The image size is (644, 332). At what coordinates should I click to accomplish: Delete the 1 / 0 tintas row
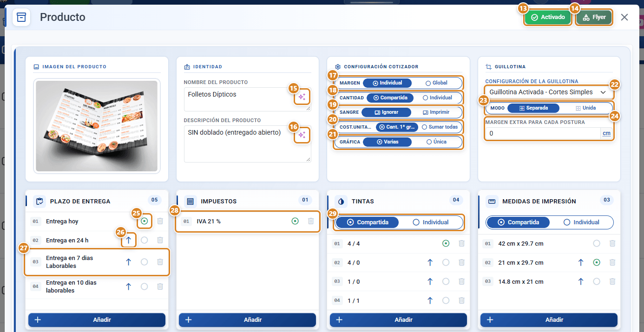tap(461, 281)
